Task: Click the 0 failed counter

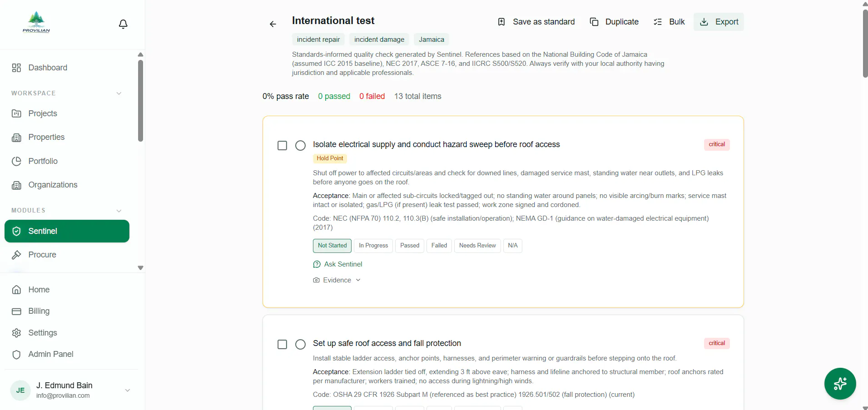Action: point(372,96)
